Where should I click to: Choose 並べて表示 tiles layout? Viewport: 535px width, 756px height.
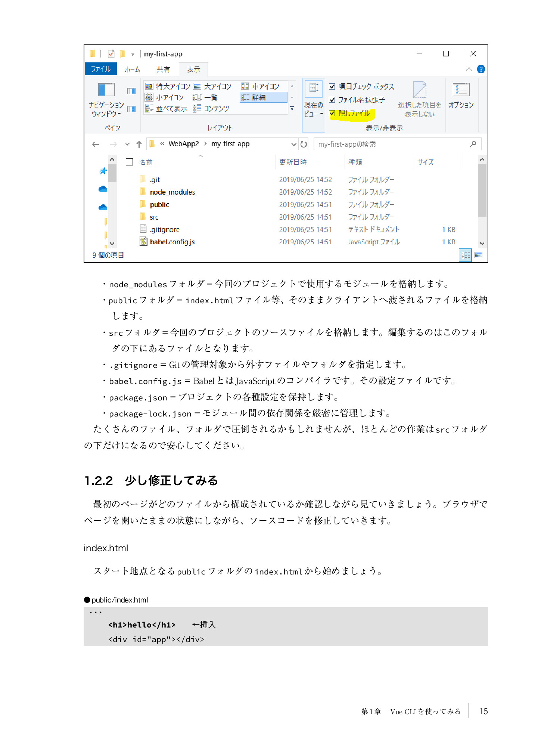[x=166, y=109]
